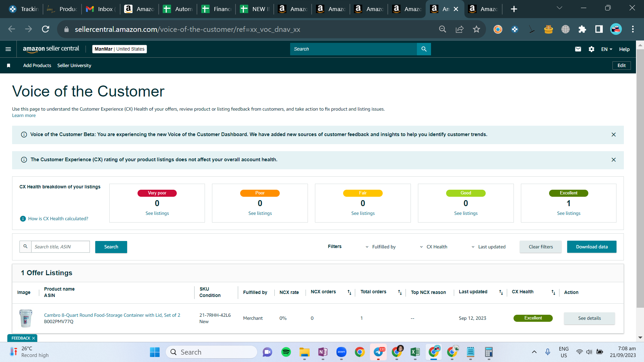Open the Chrome tab search chevron
The width and height of the screenshot is (644, 362).
(559, 8)
